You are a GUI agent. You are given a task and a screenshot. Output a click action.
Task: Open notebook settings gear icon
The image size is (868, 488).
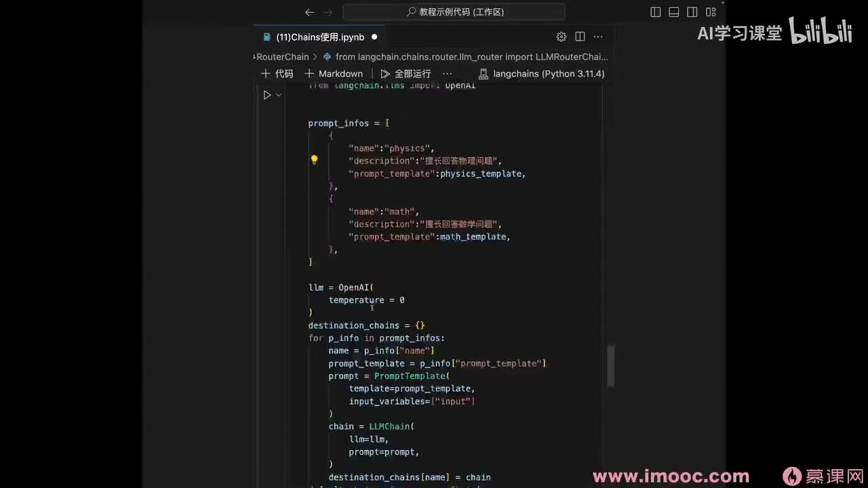point(561,37)
